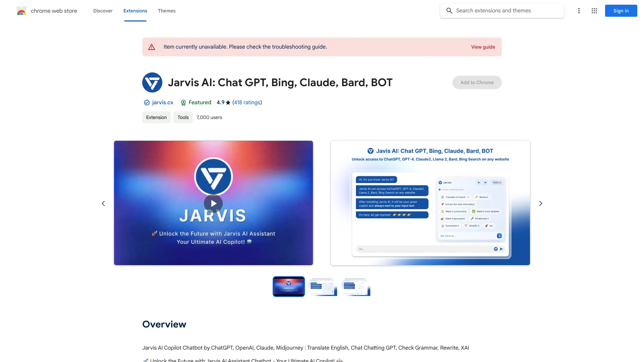Select the second screenshot thumbnail
This screenshot has height=362, width=644.
click(322, 287)
